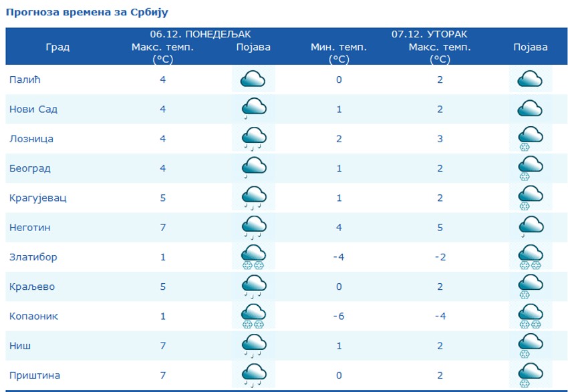Click Monday snow icon for Златибор
Image resolution: width=568 pixels, height=392 pixels.
click(253, 256)
